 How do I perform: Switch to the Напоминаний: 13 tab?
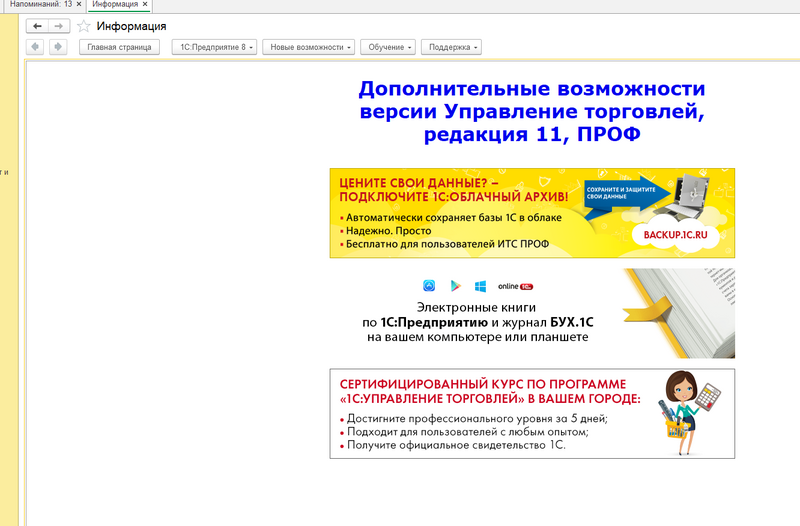[41, 4]
